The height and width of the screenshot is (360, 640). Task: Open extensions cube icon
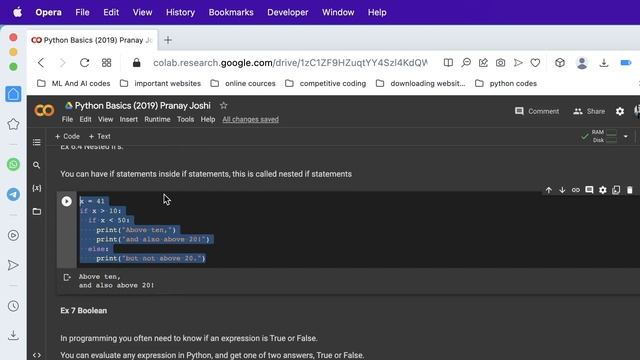pyautogui.click(x=560, y=63)
